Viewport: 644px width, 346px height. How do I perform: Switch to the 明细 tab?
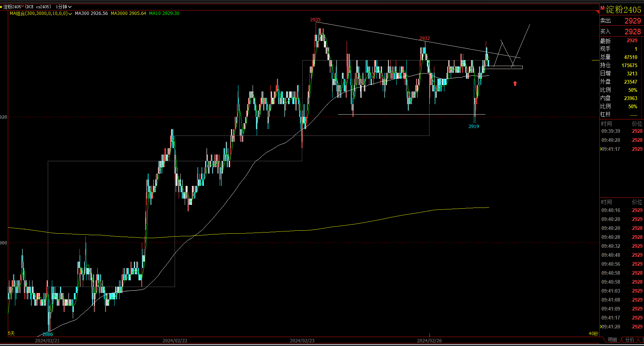pyautogui.click(x=612, y=340)
